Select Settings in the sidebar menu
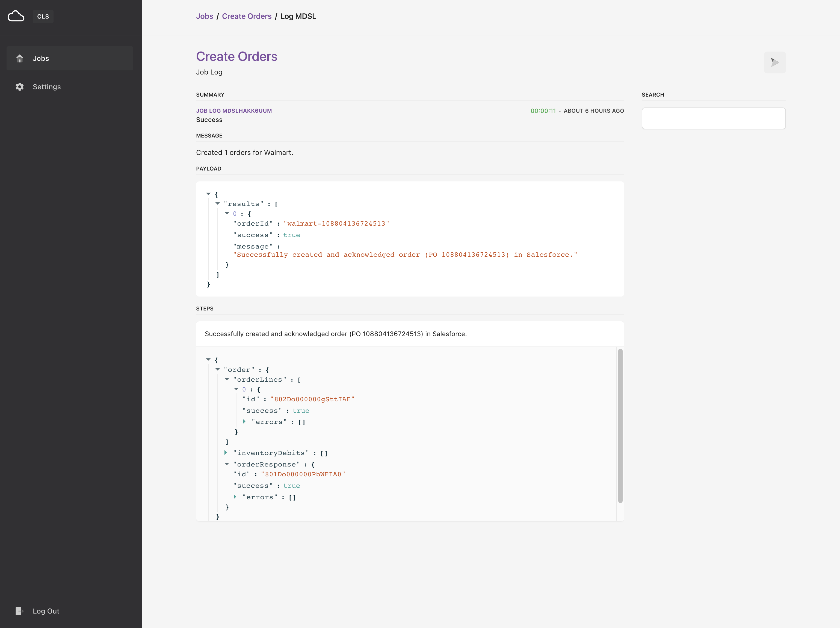Image resolution: width=840 pixels, height=628 pixels. pyautogui.click(x=47, y=86)
